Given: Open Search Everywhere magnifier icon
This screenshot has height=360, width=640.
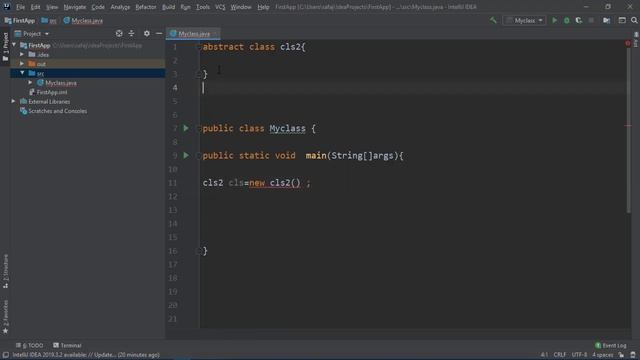Looking at the screenshot, I should click(634, 20).
